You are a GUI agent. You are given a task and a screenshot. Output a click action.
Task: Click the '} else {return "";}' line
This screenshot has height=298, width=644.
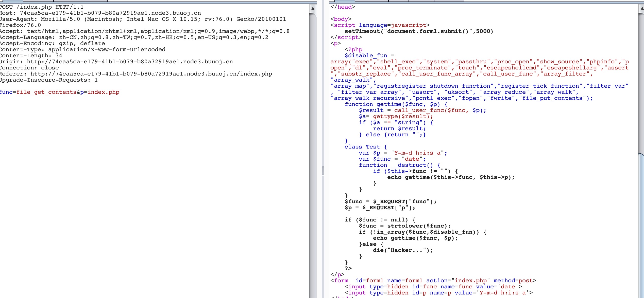(x=392, y=135)
